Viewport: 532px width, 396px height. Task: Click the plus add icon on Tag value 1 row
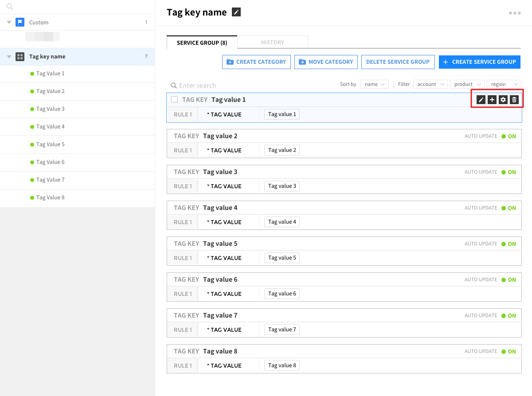pyautogui.click(x=492, y=100)
